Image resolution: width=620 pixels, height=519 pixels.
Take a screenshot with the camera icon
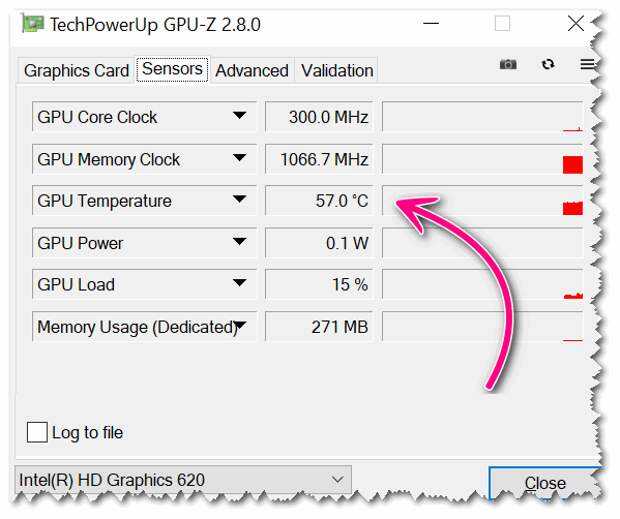click(x=508, y=64)
